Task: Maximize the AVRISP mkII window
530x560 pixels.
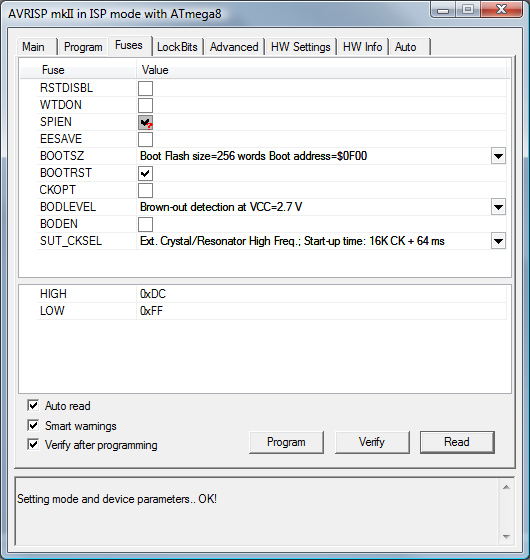Action: (x=468, y=9)
